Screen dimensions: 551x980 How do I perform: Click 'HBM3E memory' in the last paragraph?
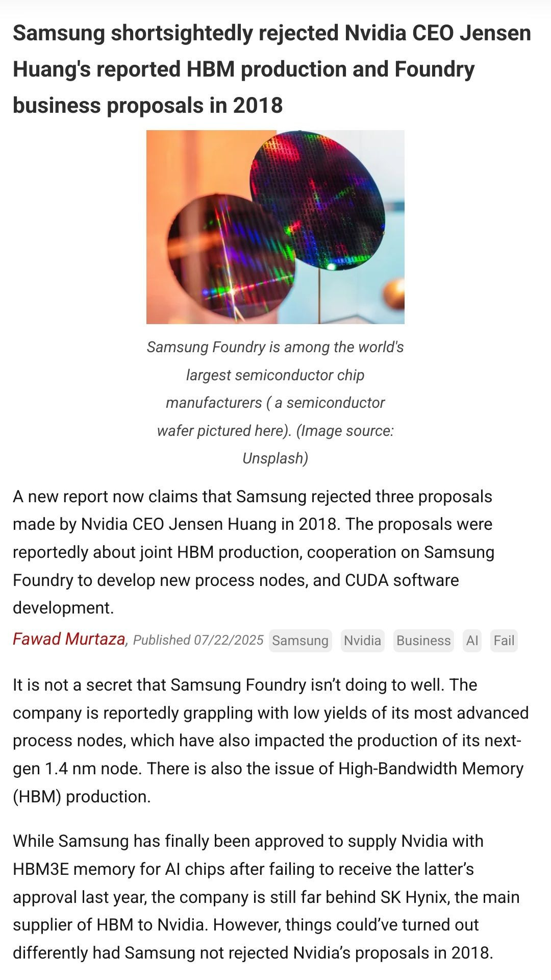point(66,869)
